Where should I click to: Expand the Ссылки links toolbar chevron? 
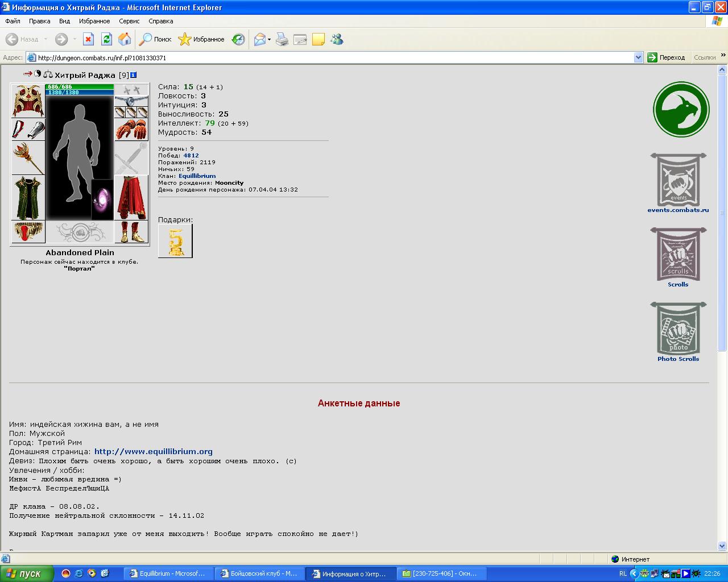[x=723, y=56]
